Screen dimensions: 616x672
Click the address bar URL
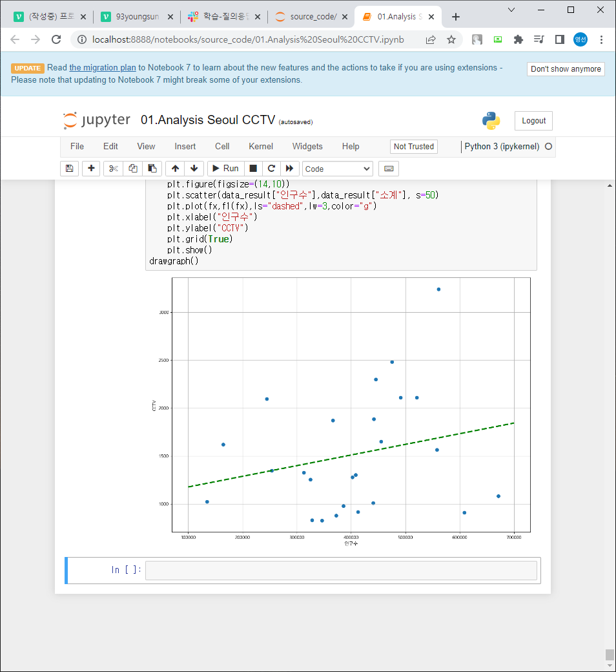click(x=248, y=40)
